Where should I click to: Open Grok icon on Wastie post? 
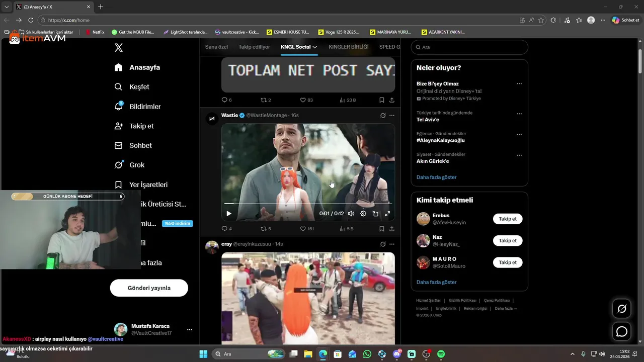[383, 116]
